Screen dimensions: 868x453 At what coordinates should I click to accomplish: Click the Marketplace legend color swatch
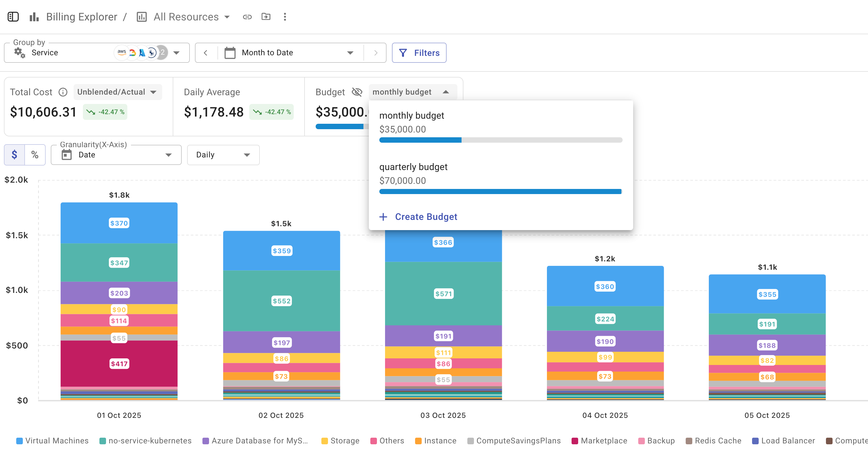[x=575, y=441]
